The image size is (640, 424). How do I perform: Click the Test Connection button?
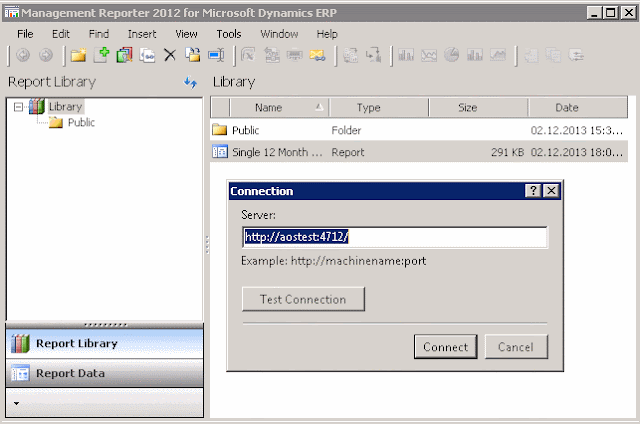(x=303, y=299)
